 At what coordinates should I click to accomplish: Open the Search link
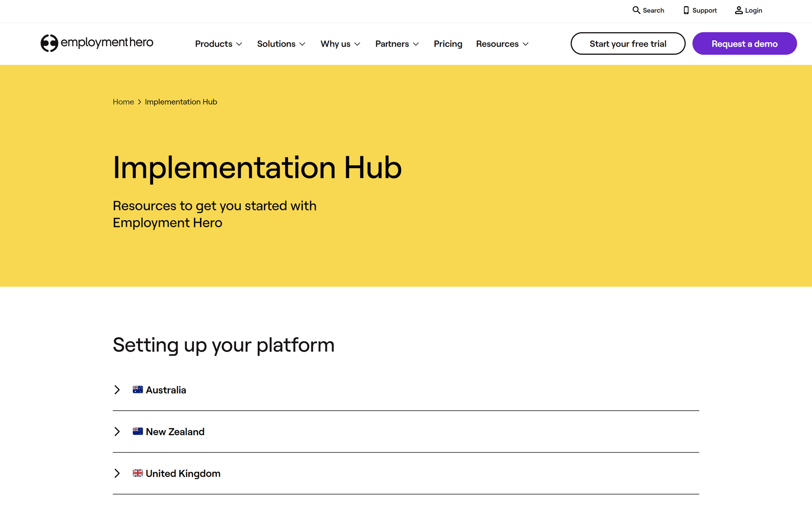coord(648,10)
